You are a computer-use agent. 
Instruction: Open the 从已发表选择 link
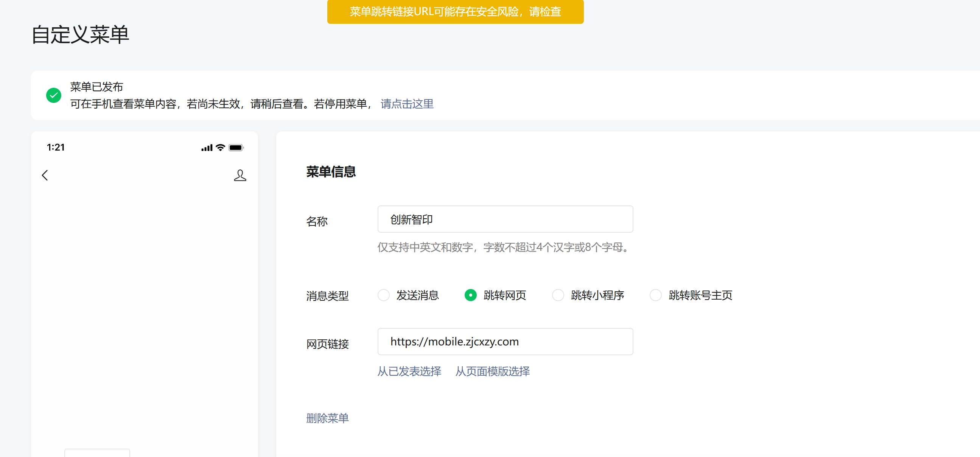coord(409,371)
